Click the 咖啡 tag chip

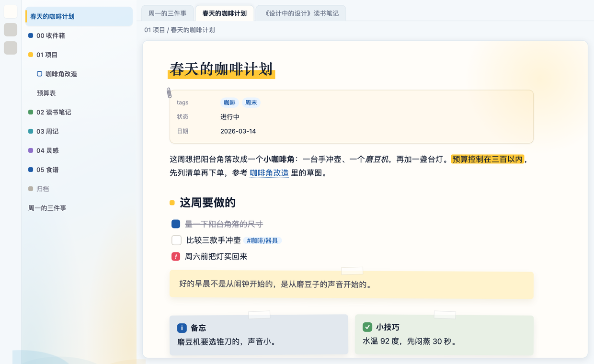coord(229,102)
